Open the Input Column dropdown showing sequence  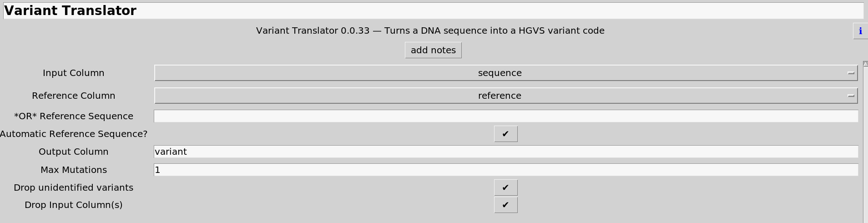[505, 73]
